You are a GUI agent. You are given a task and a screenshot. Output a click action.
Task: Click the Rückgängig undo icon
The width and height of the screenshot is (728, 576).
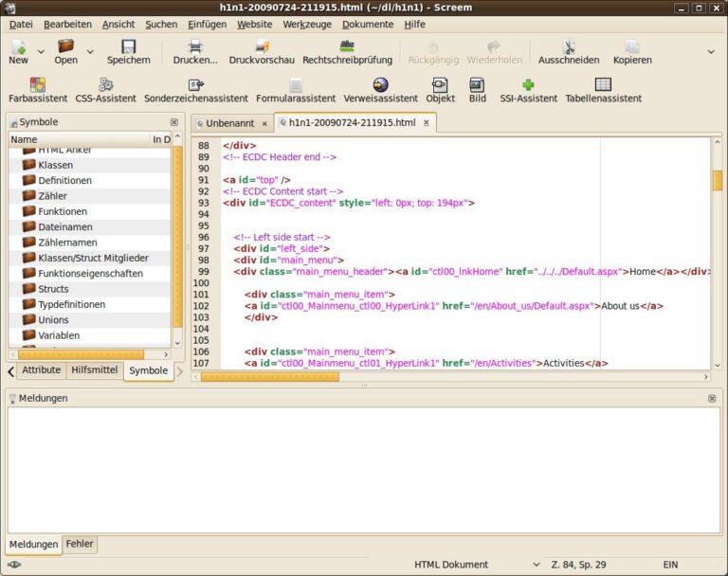(x=433, y=46)
